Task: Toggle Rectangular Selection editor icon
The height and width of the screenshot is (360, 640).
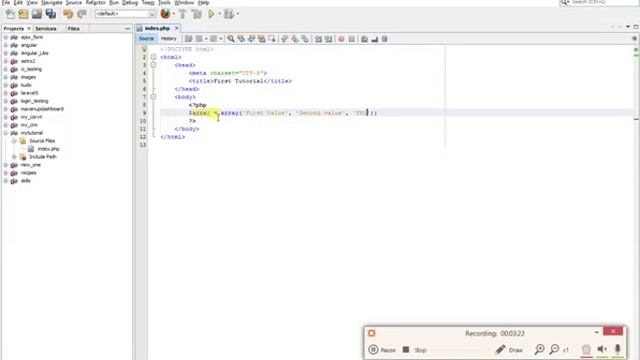Action: (x=272, y=39)
